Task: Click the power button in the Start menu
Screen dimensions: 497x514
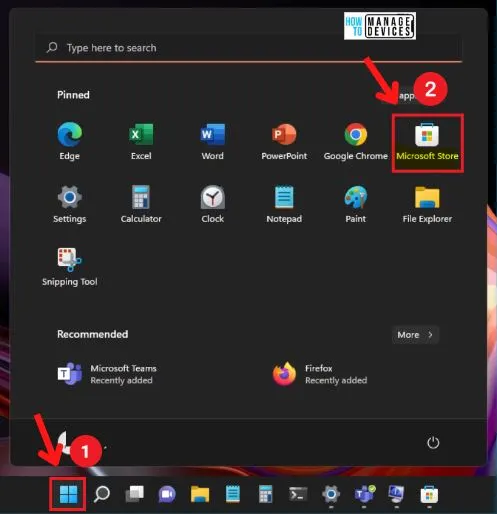Action: point(433,443)
